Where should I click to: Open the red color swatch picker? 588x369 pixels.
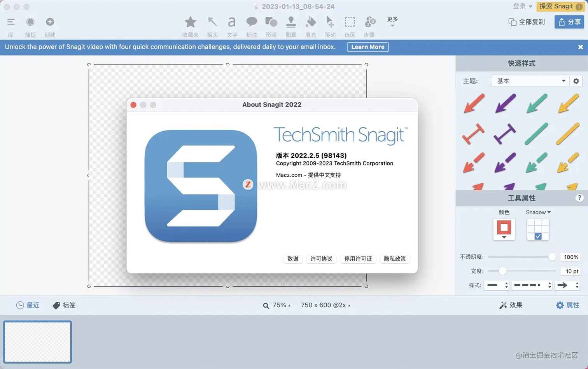click(x=504, y=229)
